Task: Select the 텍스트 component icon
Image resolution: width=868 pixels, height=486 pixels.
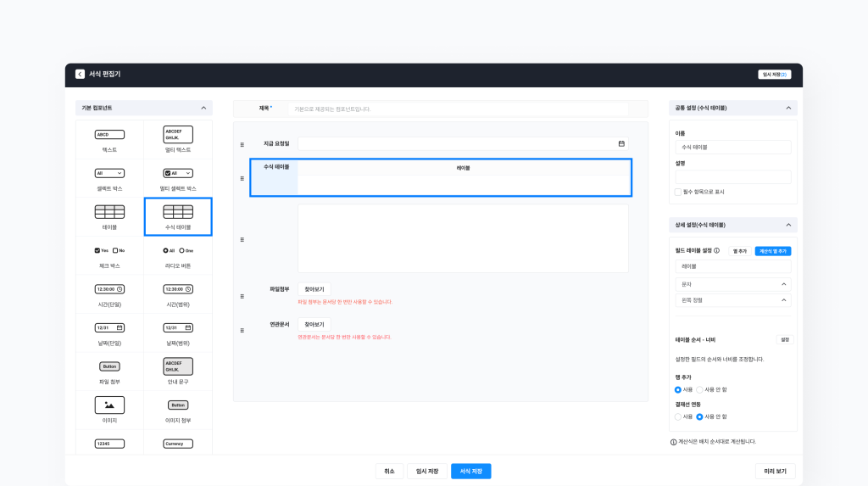Action: (109, 135)
